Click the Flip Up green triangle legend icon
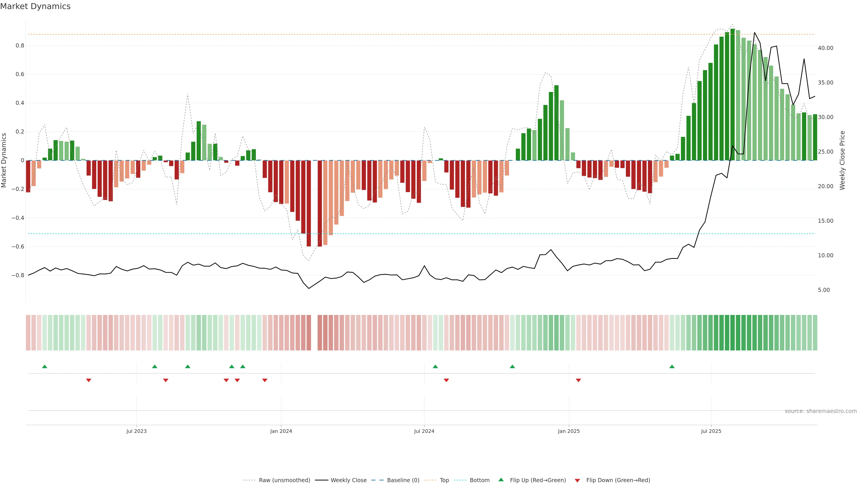 tap(501, 480)
